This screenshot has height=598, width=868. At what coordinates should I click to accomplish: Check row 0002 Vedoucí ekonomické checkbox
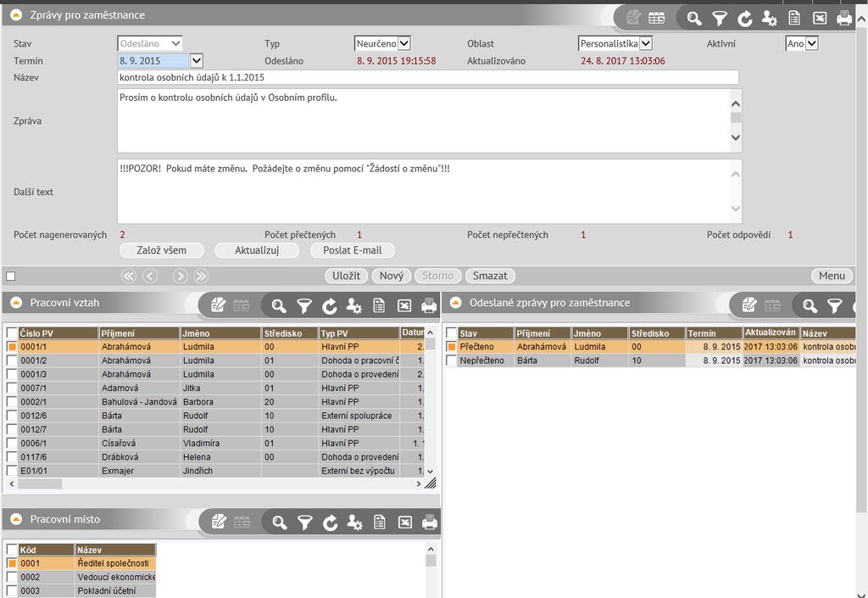tap(12, 577)
